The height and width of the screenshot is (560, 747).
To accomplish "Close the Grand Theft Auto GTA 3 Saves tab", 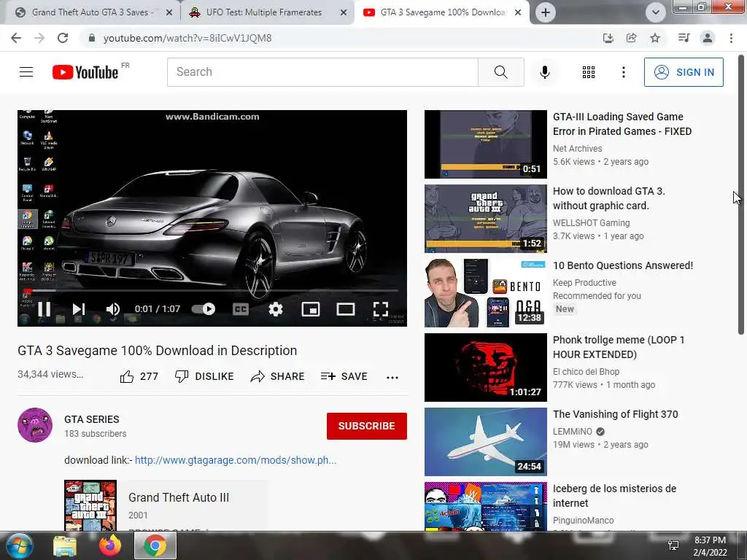I will (x=169, y=13).
